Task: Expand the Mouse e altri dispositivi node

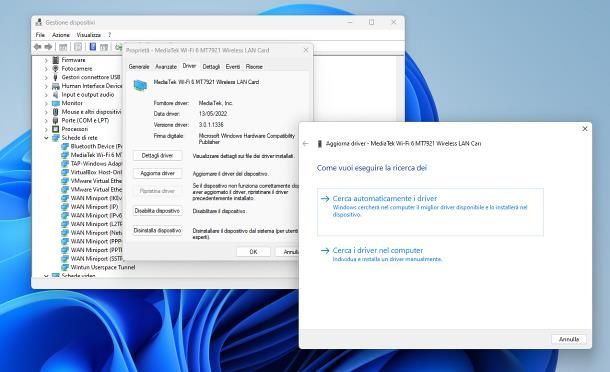Action: tap(46, 112)
